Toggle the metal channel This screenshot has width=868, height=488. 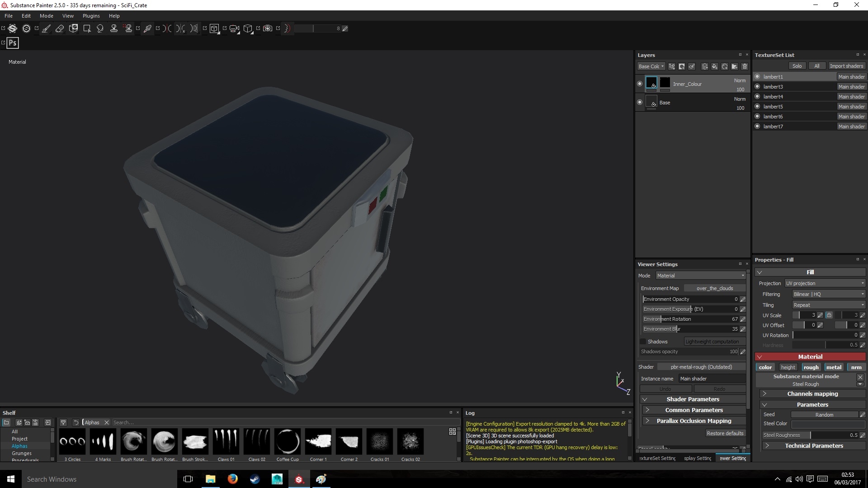[x=834, y=367]
